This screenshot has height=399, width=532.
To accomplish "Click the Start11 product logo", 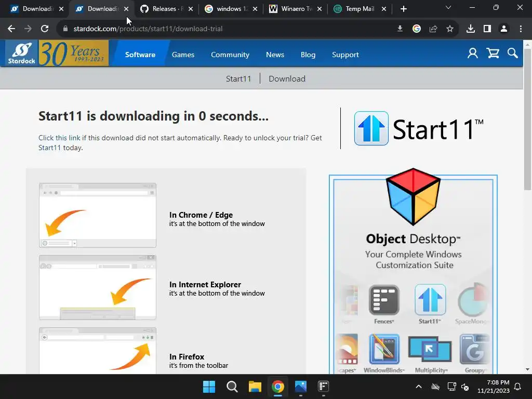I will click(x=419, y=129).
